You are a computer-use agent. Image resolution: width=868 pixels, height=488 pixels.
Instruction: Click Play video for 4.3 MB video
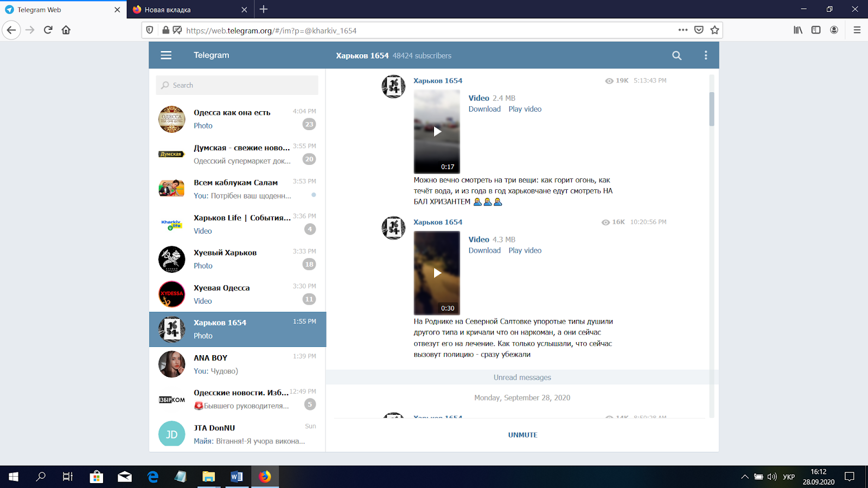coord(525,251)
